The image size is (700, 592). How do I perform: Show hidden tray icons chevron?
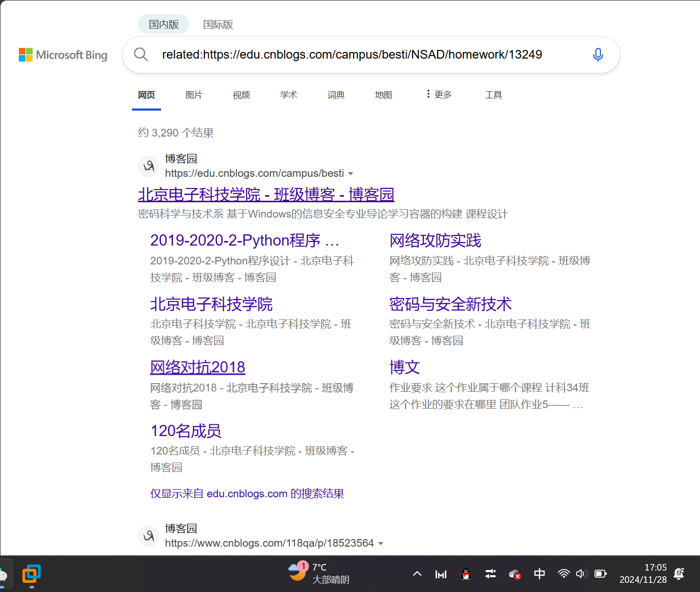coord(417,574)
